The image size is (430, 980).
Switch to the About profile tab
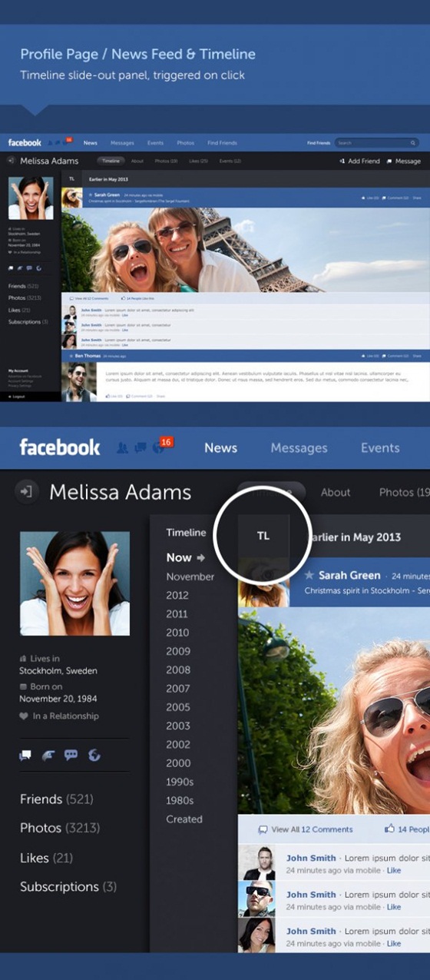pyautogui.click(x=336, y=492)
